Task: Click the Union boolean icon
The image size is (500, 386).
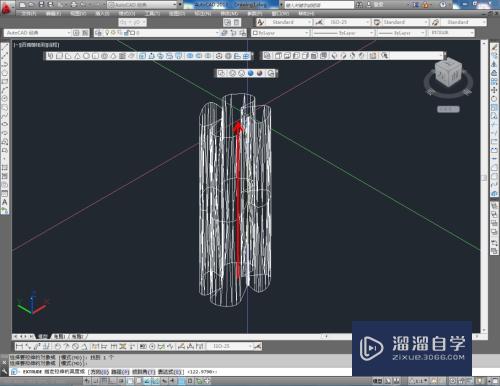Action: tap(190, 56)
